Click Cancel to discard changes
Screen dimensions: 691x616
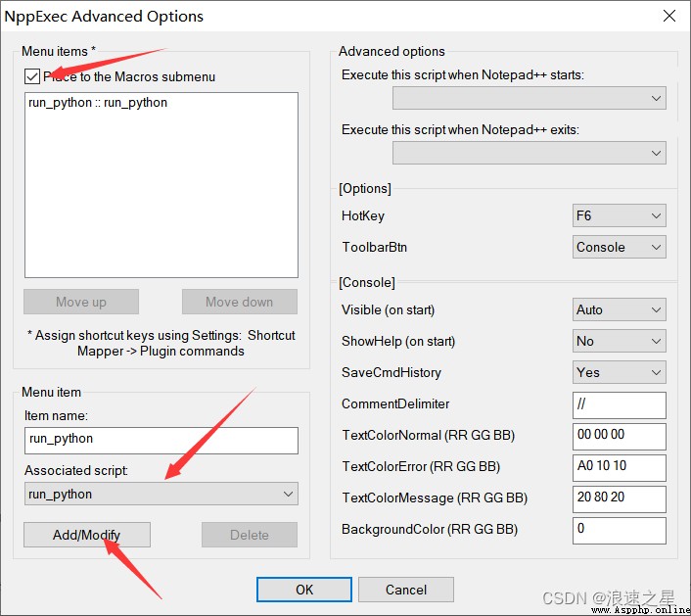pyautogui.click(x=406, y=590)
